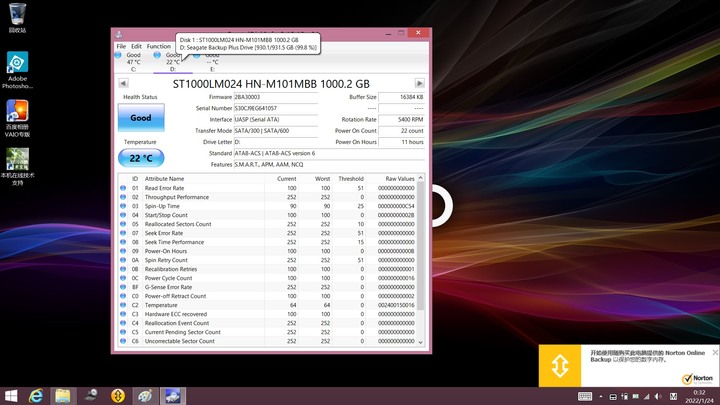Select the Reallocated Sectors Count row
Screen dimensions: 720x405
(267, 224)
